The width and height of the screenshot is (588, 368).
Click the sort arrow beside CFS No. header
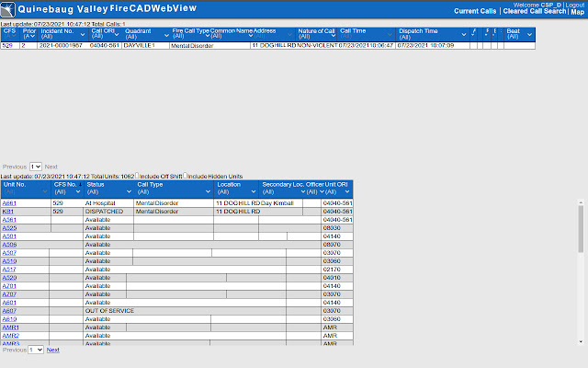(80, 184)
